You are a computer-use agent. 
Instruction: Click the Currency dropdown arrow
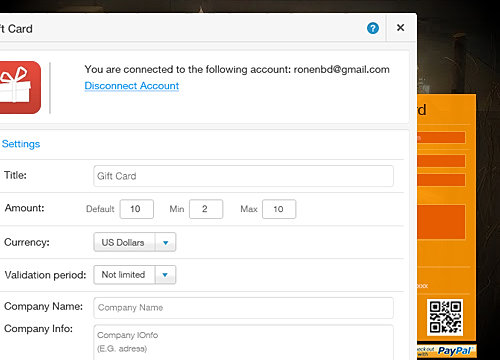[x=165, y=242]
